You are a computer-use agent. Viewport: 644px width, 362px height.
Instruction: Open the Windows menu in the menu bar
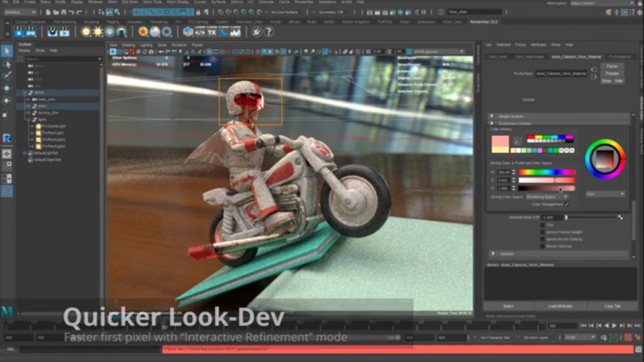click(x=96, y=2)
